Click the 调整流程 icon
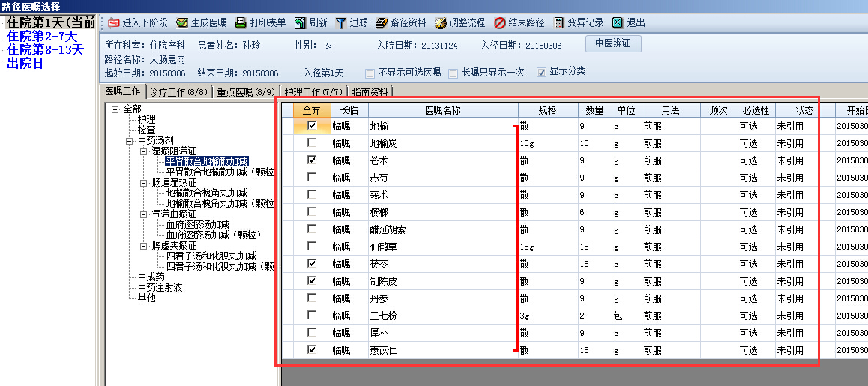 441,23
